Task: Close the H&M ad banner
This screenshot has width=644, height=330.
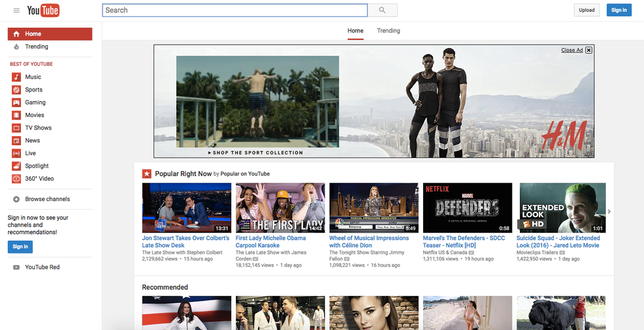Action: tap(589, 50)
